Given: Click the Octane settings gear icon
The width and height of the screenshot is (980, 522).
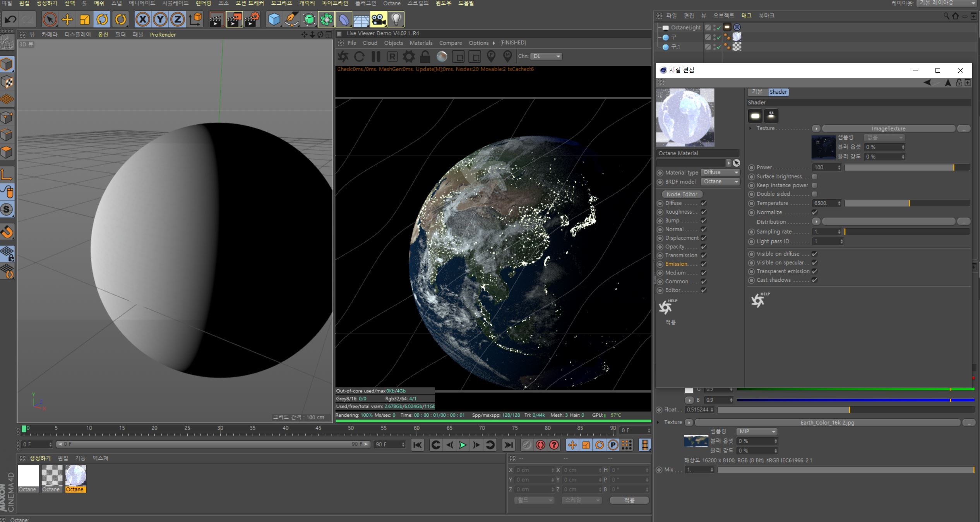Looking at the screenshot, I should (408, 56).
